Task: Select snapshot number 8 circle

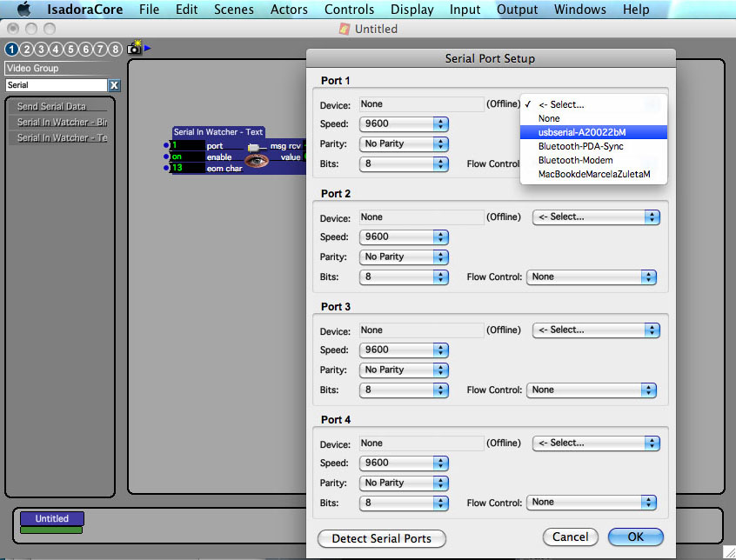Action: (x=115, y=50)
